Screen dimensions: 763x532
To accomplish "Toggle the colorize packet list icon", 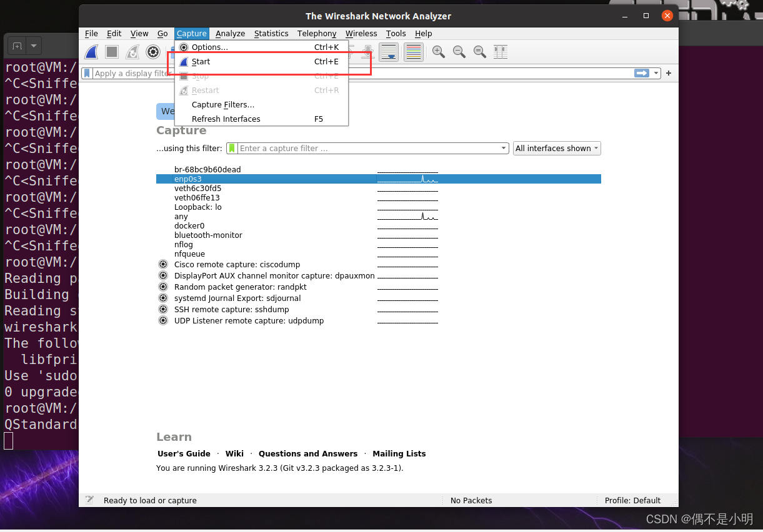I will [x=412, y=52].
